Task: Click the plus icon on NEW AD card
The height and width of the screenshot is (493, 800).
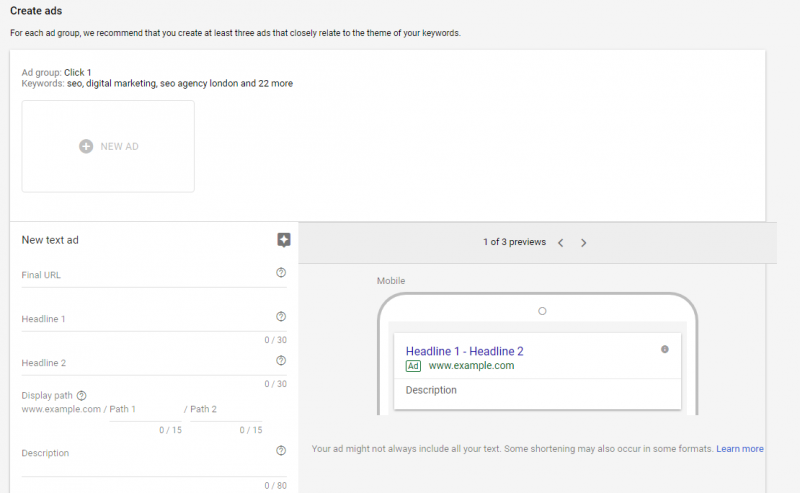Action: (86, 146)
